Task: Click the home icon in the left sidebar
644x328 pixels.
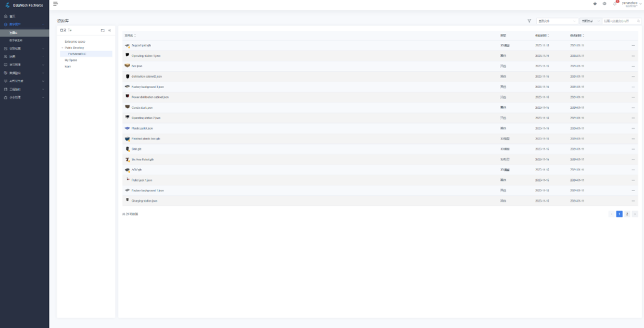Action: click(x=5, y=16)
